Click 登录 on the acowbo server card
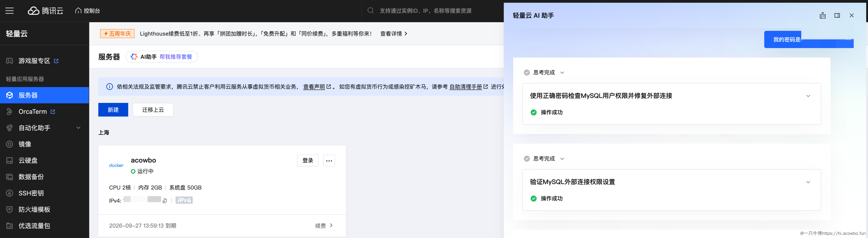 coord(308,160)
